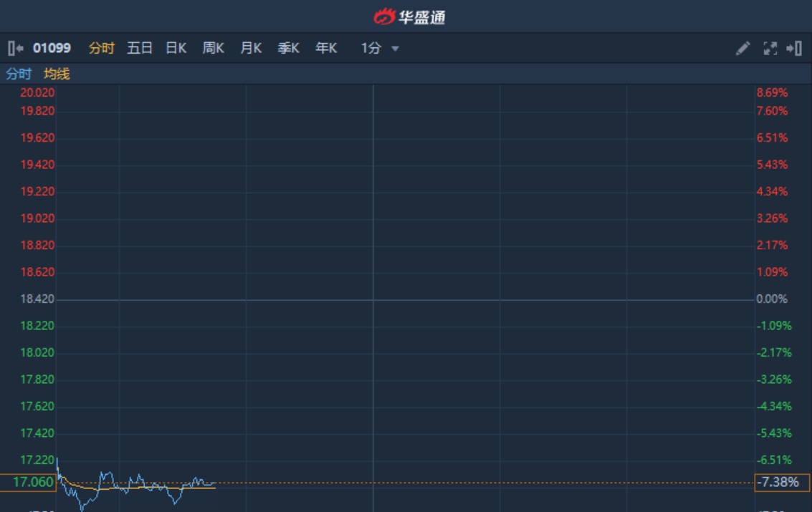Viewport: 812px width, 512px height.
Task: Collapse the left panel with arrow icon
Action: pyautogui.click(x=15, y=48)
